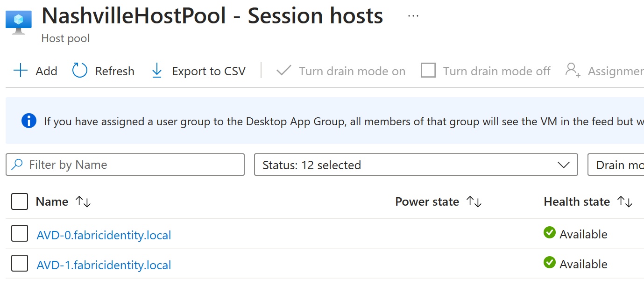644x287 pixels.
Task: Click green Available status icon for AVD-0
Action: point(550,232)
